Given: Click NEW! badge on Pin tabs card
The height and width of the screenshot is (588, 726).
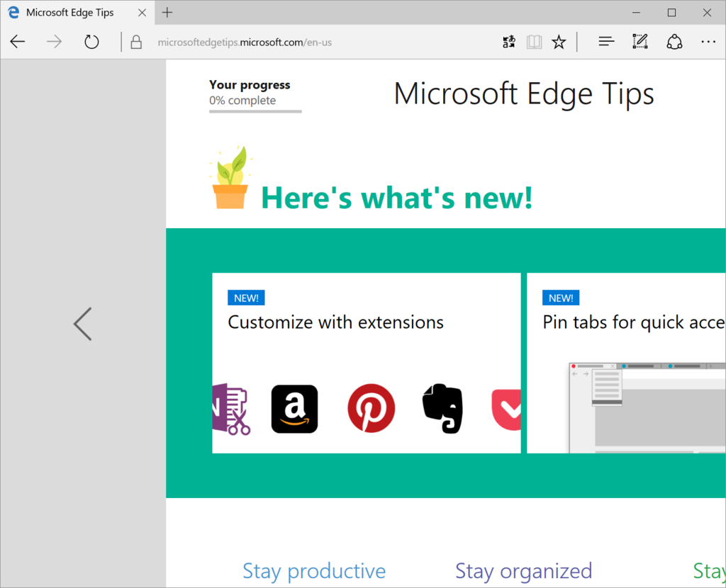Looking at the screenshot, I should coord(561,298).
